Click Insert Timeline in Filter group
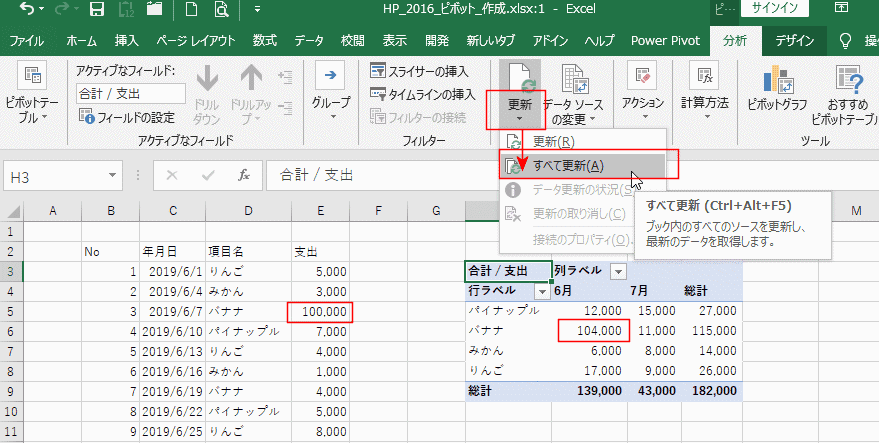 click(422, 94)
